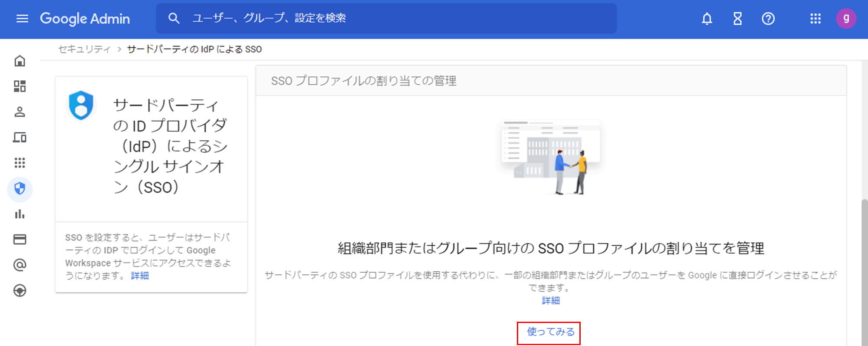Click the handshake illustration
Image resolution: width=868 pixels, height=346 pixels.
(550, 157)
